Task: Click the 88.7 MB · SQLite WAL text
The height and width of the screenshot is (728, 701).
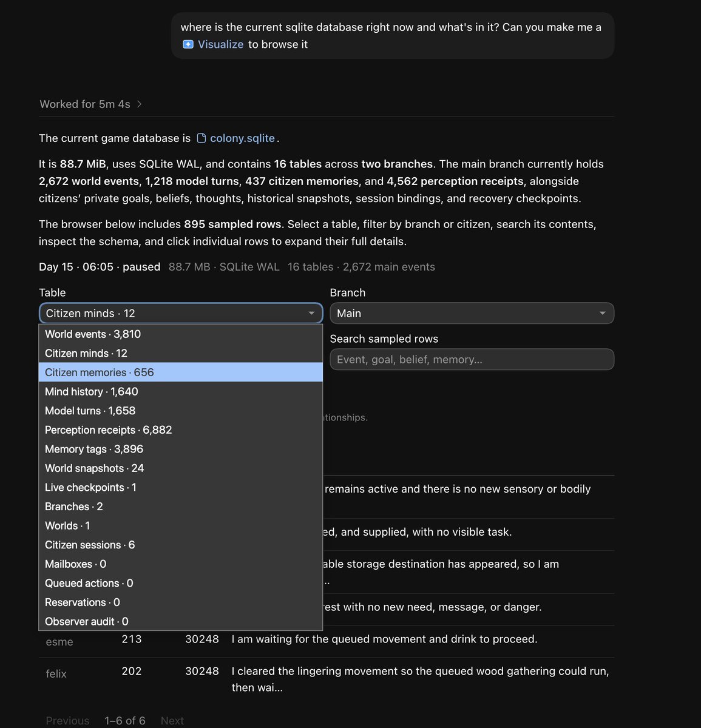Action: (224, 267)
